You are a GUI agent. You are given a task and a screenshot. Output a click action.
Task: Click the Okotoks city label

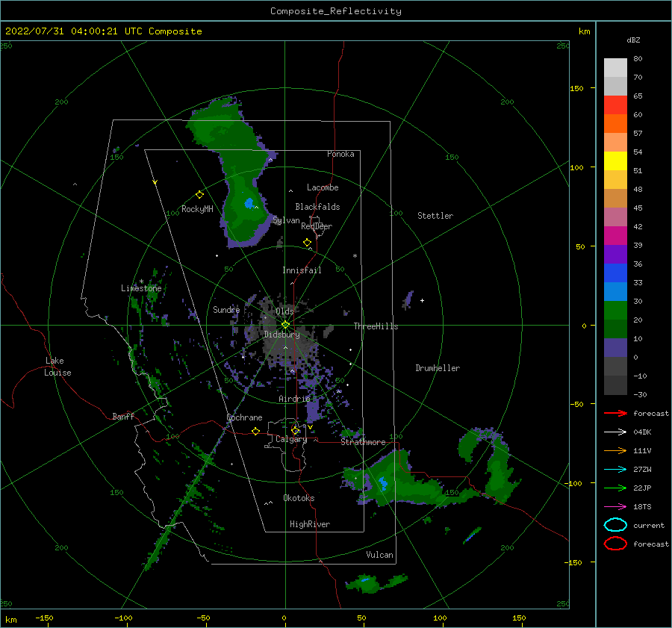[299, 497]
